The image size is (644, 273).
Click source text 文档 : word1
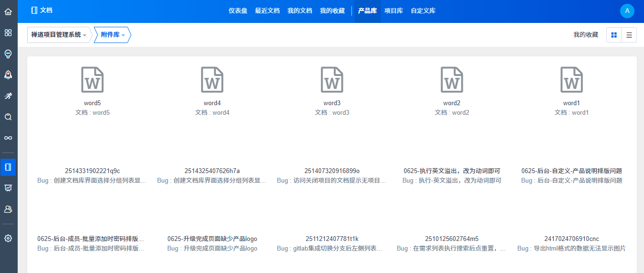click(571, 112)
